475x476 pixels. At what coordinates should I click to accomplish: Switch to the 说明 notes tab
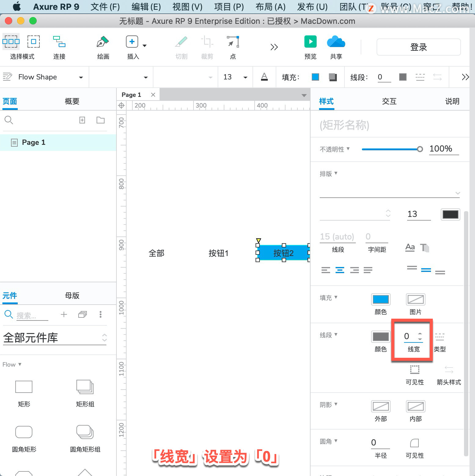[x=452, y=101]
